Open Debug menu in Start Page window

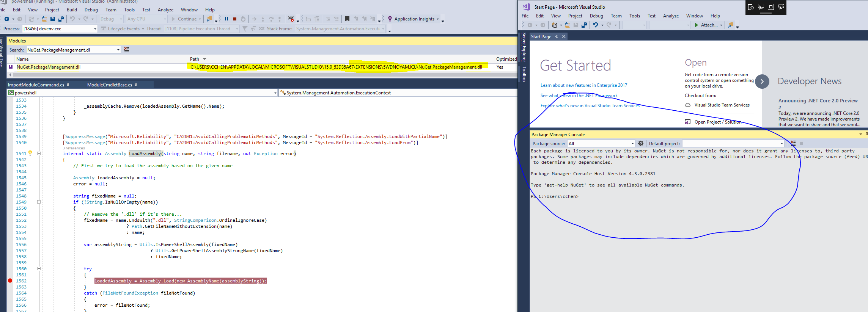point(596,16)
